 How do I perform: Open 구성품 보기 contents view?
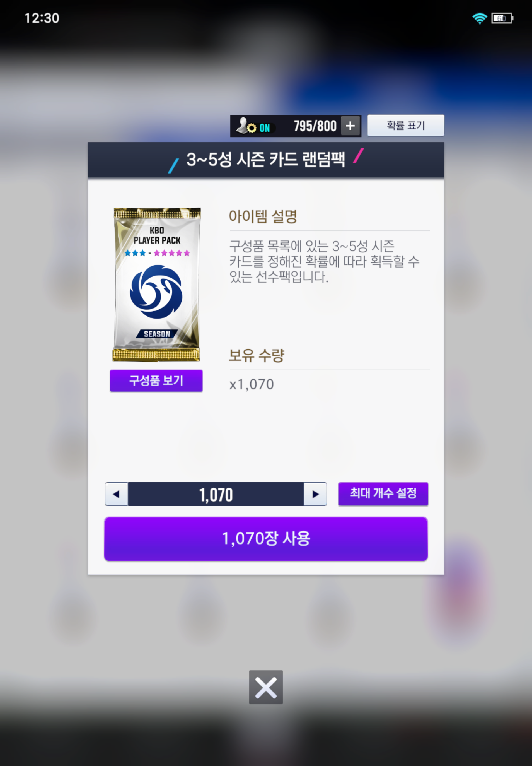pyautogui.click(x=156, y=380)
